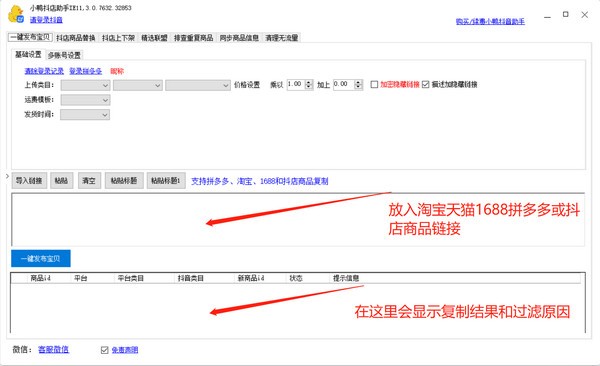Open the 运费模板 dropdown

[x=85, y=100]
